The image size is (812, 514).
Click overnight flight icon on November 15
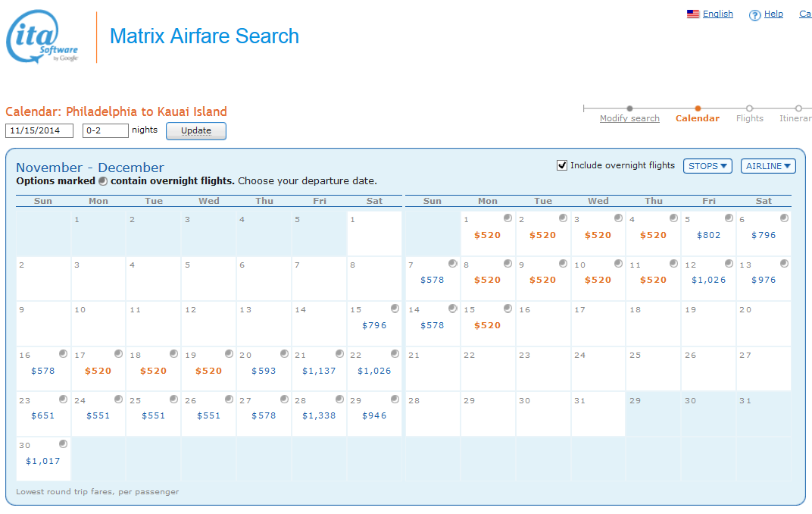tap(395, 309)
